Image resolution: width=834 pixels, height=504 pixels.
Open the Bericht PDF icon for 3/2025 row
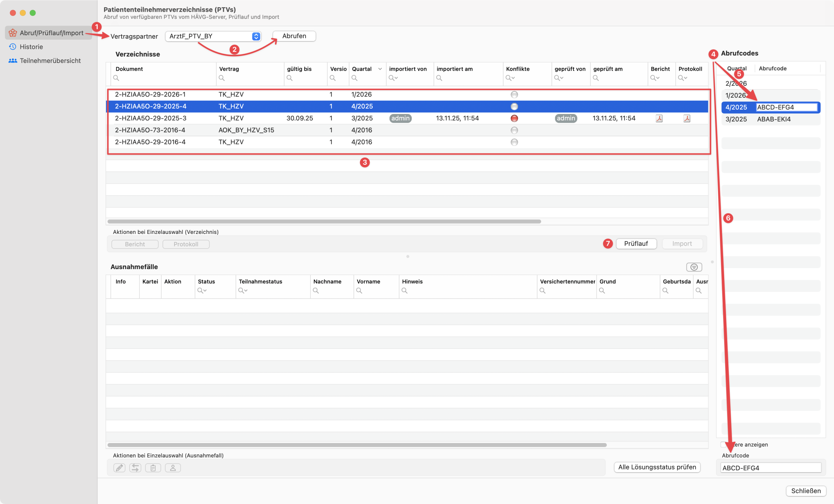(659, 119)
